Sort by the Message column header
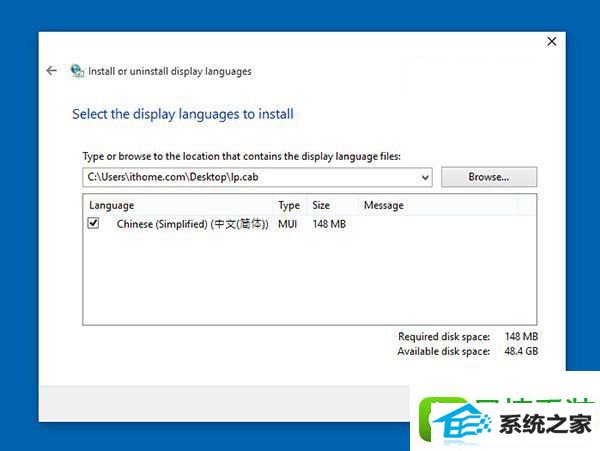 click(x=438, y=205)
